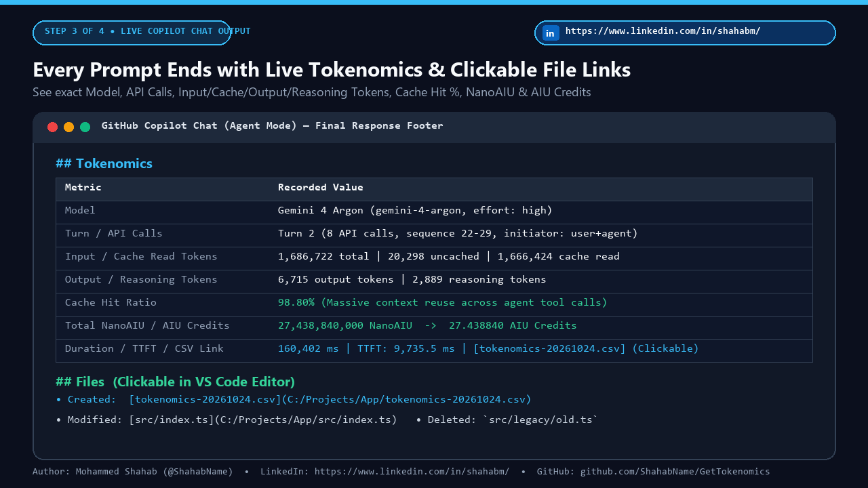
Task: Click the 'Metric' column header
Action: (83, 187)
